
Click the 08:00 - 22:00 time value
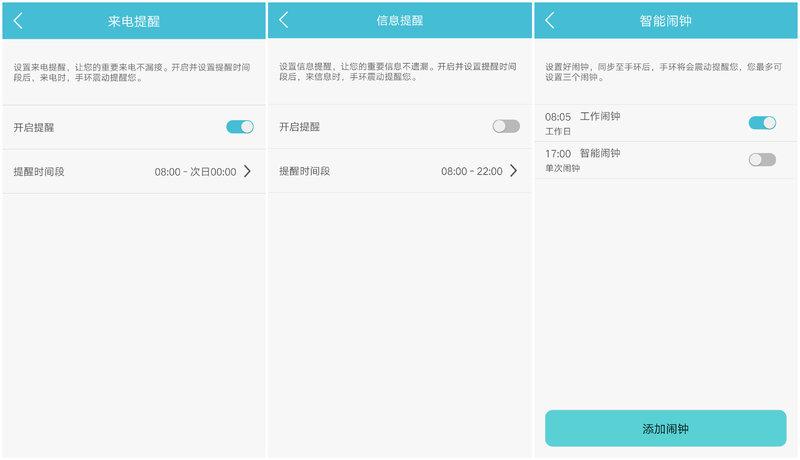471,172
